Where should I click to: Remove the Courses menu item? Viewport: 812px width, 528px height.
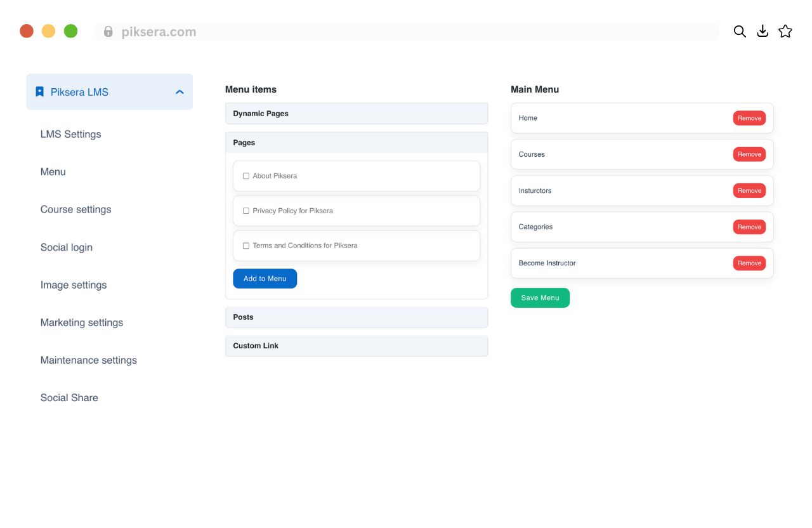pyautogui.click(x=749, y=154)
